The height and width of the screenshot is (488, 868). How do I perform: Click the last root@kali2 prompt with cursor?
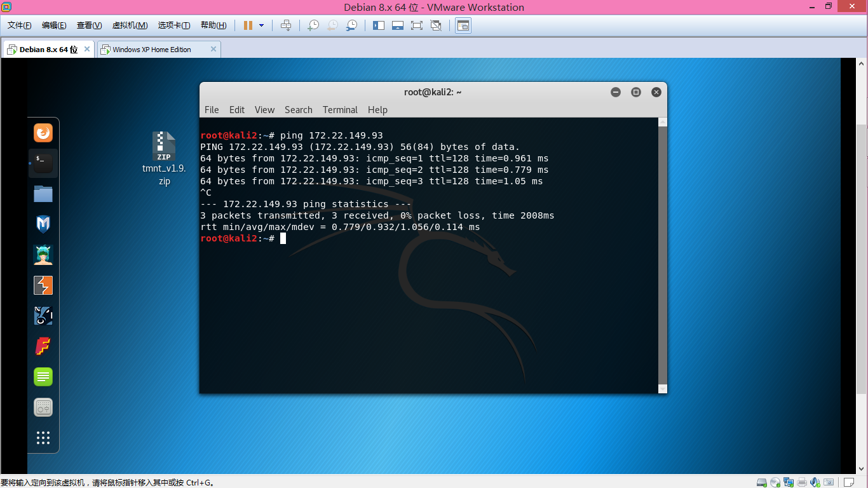[x=243, y=238]
